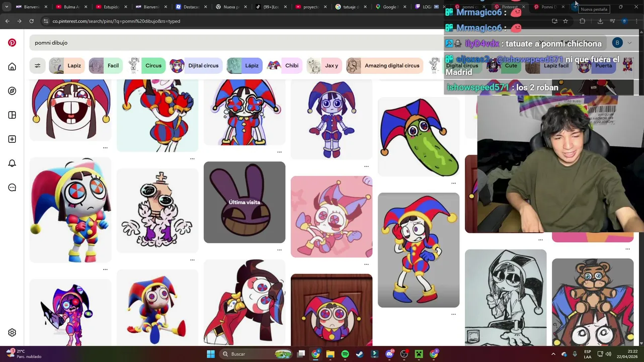Open the settings gear in Pinterest sidebar
The height and width of the screenshot is (362, 644).
[12, 332]
